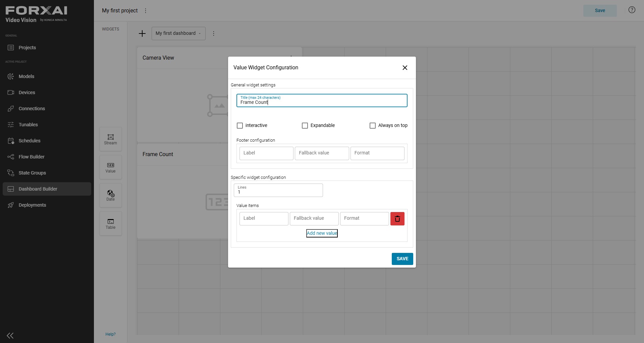
Task: Focus the footer Format field
Action: click(x=377, y=153)
